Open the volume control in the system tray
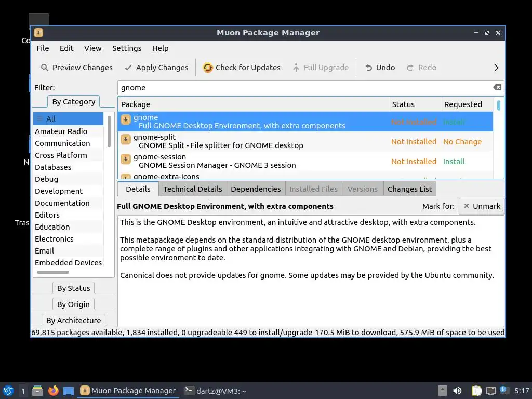 click(457, 391)
